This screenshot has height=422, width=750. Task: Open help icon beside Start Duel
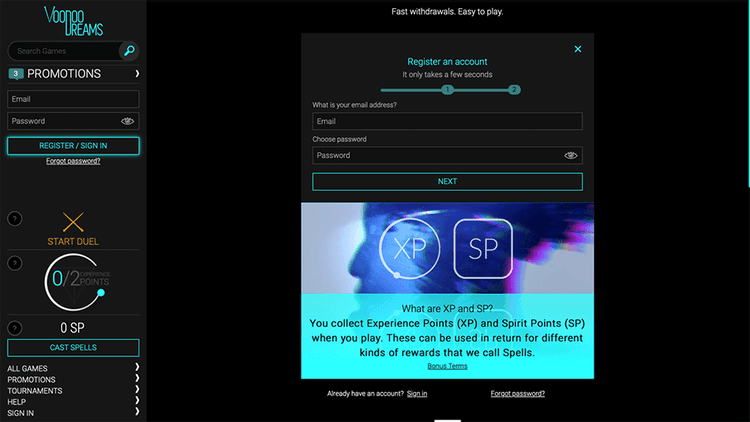[x=15, y=219]
